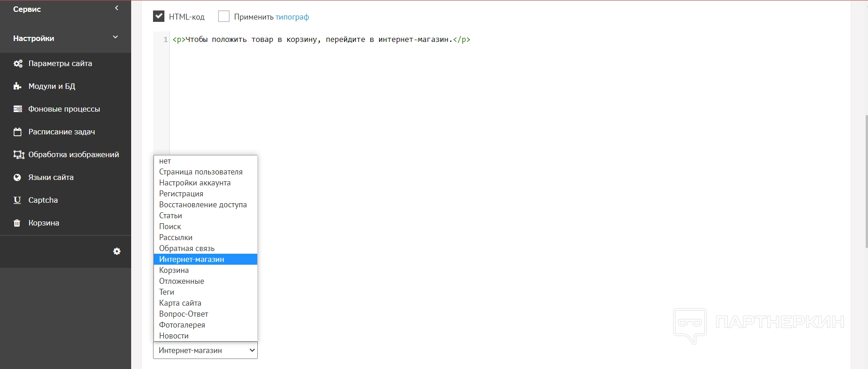Pick Регистрация in the dropdown list
The width and height of the screenshot is (868, 369).
tap(205, 194)
